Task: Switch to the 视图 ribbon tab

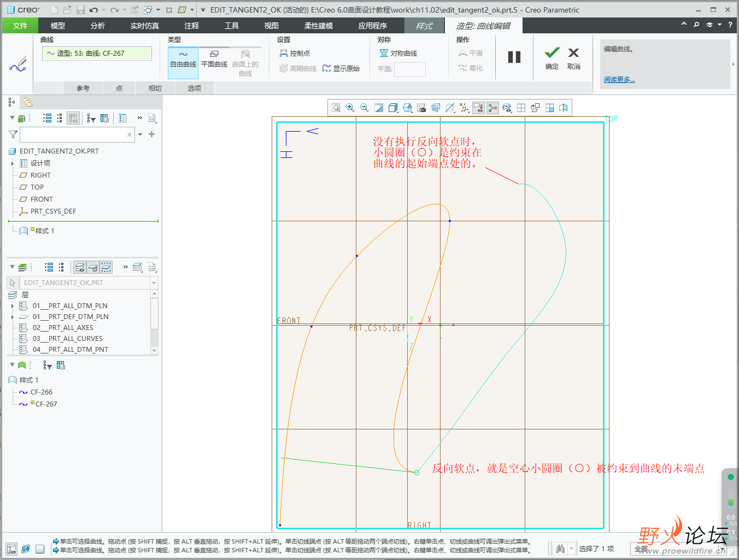Action: click(x=272, y=26)
